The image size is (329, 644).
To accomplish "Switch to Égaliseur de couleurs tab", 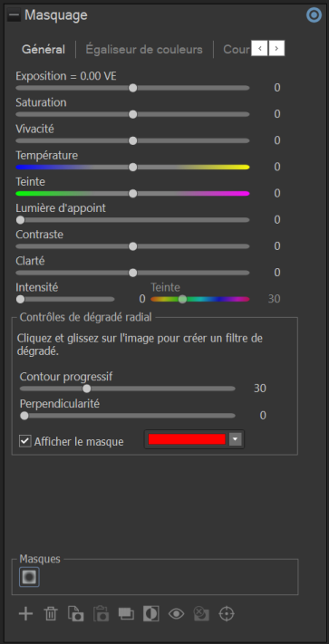I will tap(144, 50).
